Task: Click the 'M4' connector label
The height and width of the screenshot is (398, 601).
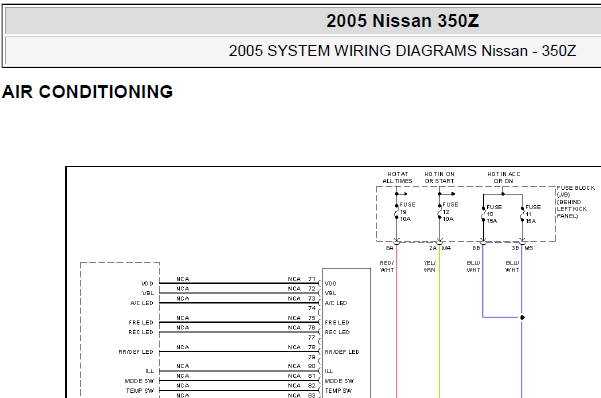Action: point(447,248)
